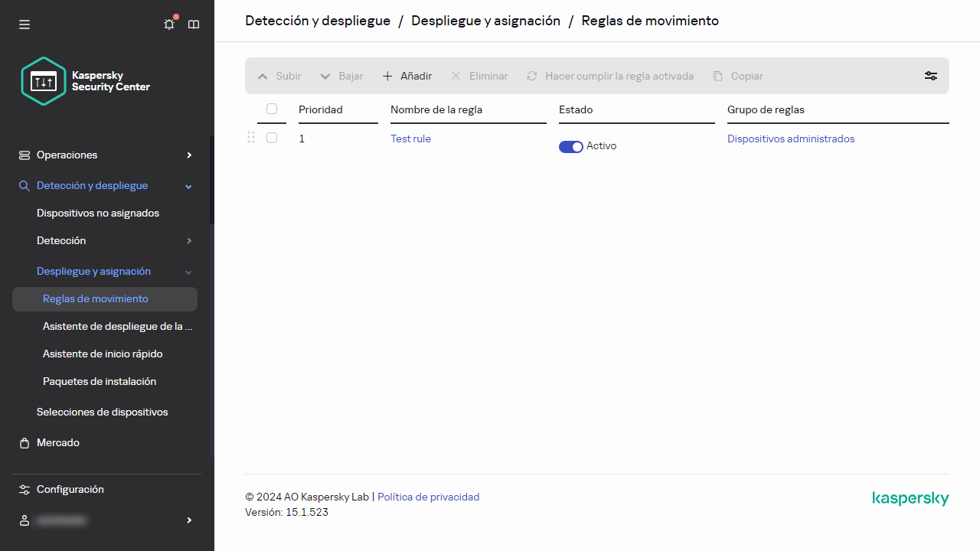The height and width of the screenshot is (551, 980).
Task: Click the kaspersky footer logo
Action: (911, 499)
